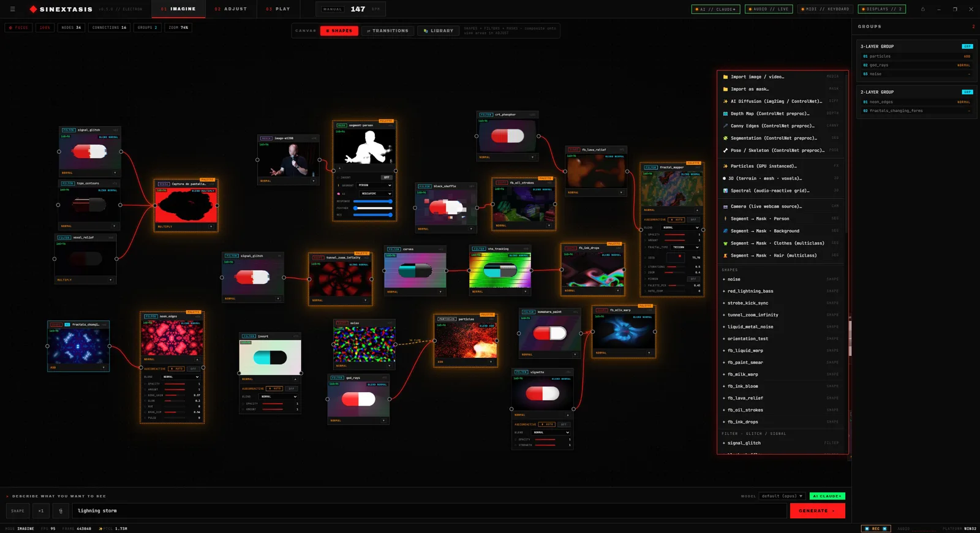This screenshot has width=980, height=533.
Task: Toggle the AUDIO // LIVE indicator
Action: (769, 9)
